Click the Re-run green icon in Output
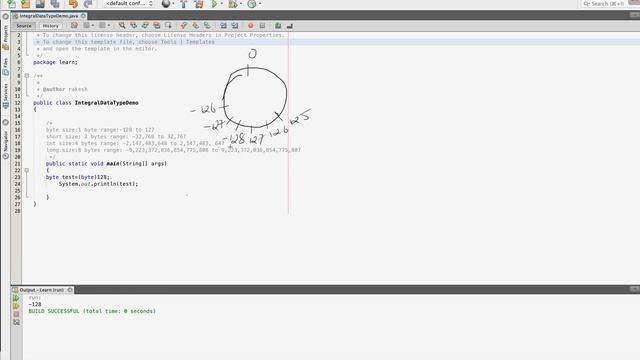The width and height of the screenshot is (640, 360). tap(16, 298)
